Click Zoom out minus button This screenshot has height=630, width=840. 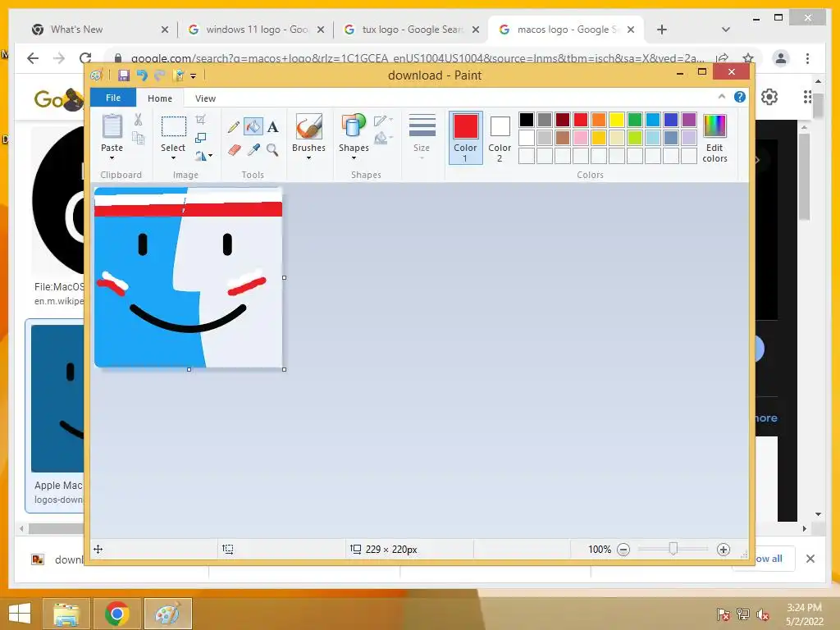[623, 549]
